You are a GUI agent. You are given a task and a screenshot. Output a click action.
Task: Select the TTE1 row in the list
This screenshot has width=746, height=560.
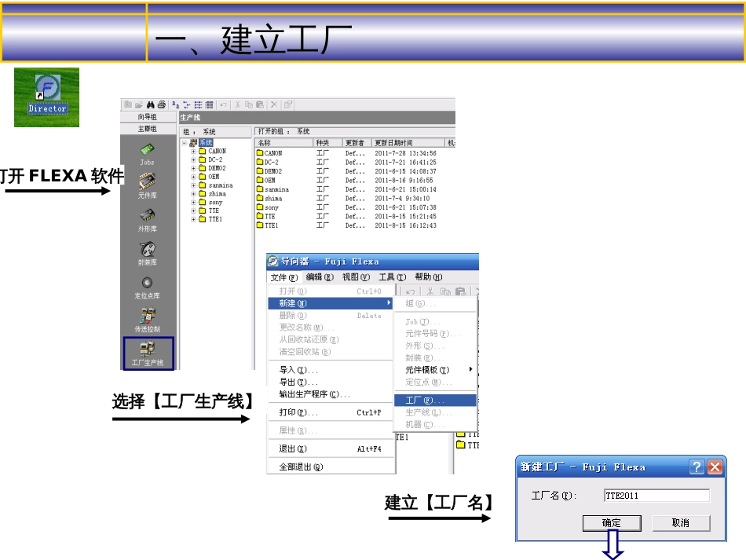coord(346,225)
